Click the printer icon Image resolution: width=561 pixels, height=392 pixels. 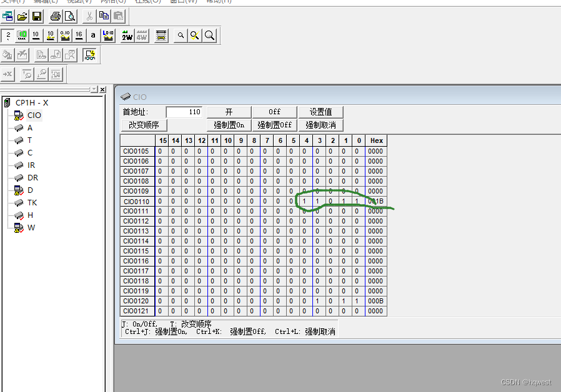[56, 16]
